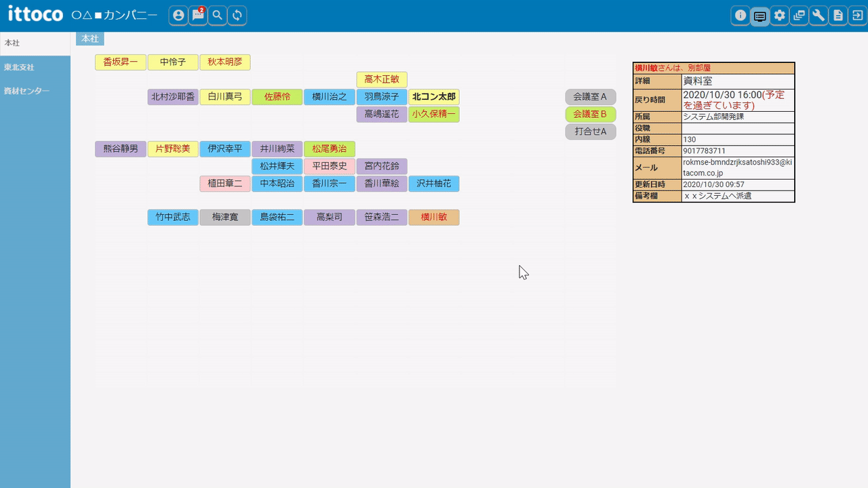
Task: Select the 会議室Ａ room button
Action: [590, 97]
